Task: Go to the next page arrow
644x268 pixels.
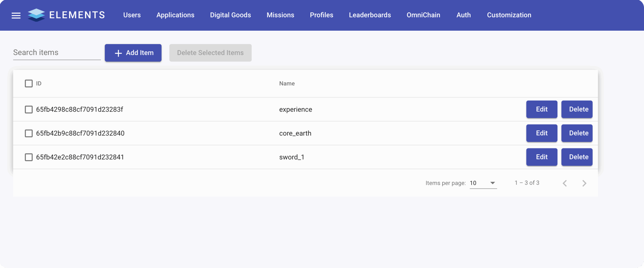Action: click(x=584, y=183)
